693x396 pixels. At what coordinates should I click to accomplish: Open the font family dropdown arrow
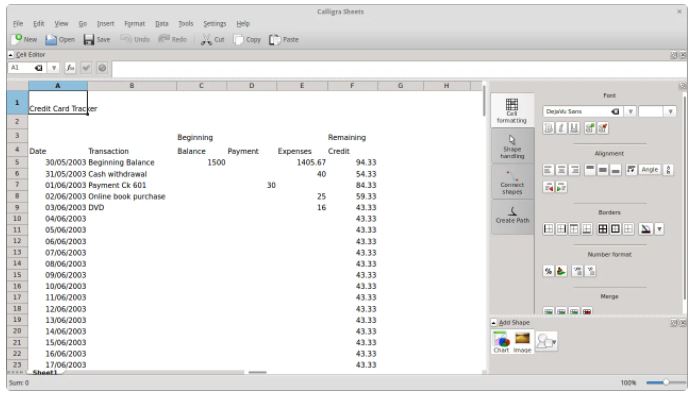(x=630, y=111)
